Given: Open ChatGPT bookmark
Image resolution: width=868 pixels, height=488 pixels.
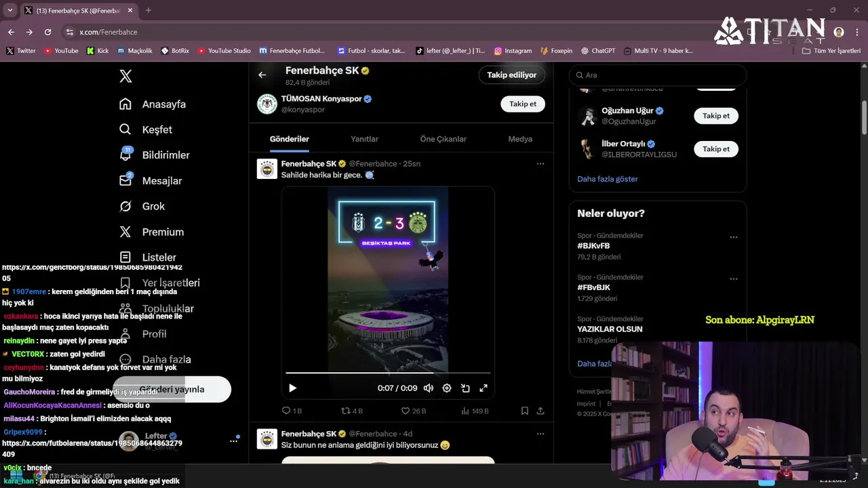Looking at the screenshot, I should tap(598, 51).
